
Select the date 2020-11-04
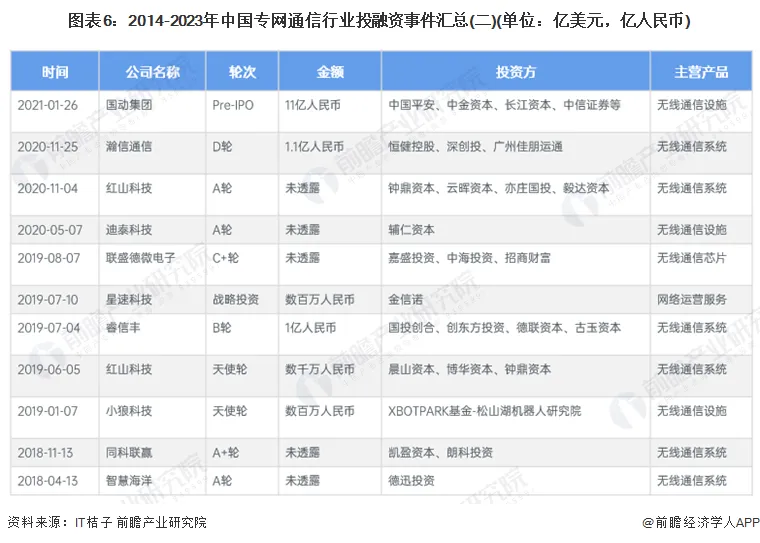pyautogui.click(x=48, y=188)
